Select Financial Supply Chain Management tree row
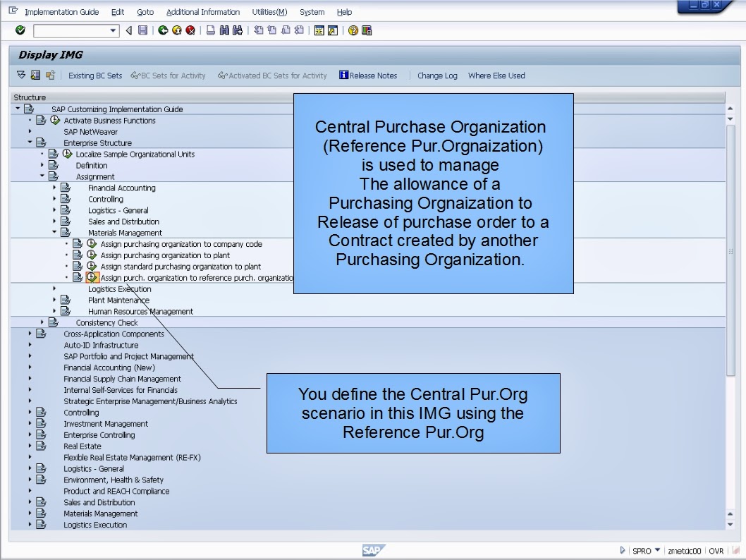Screen dimensions: 746x560 122,379
